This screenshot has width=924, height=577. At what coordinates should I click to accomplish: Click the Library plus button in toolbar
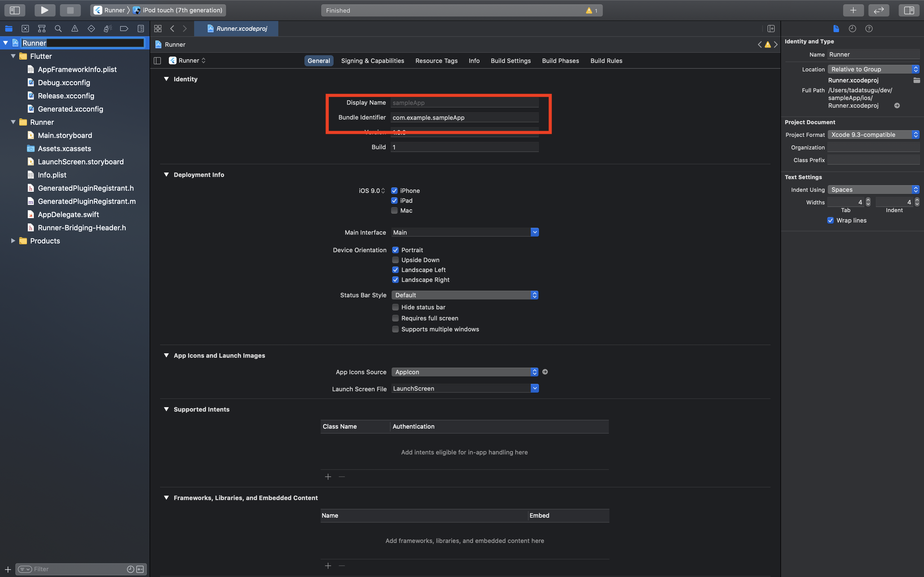click(x=853, y=10)
